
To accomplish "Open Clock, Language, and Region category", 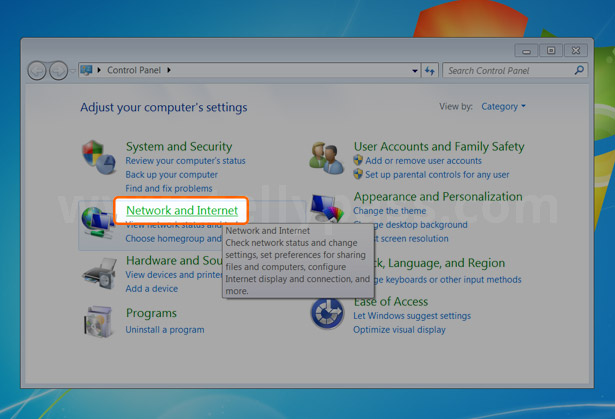I will coord(439,263).
